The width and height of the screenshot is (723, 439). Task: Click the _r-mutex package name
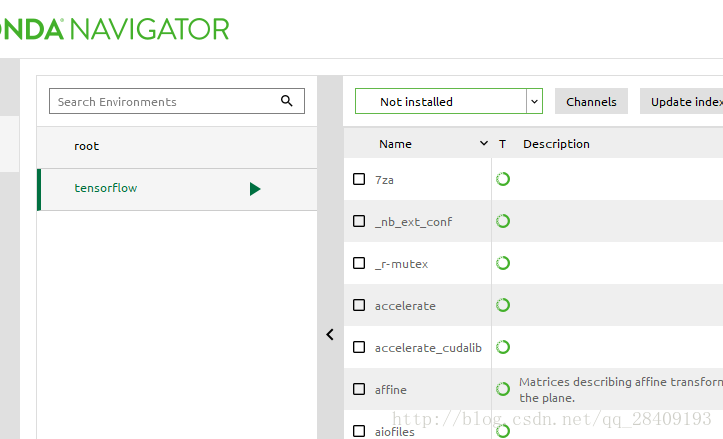tap(401, 264)
